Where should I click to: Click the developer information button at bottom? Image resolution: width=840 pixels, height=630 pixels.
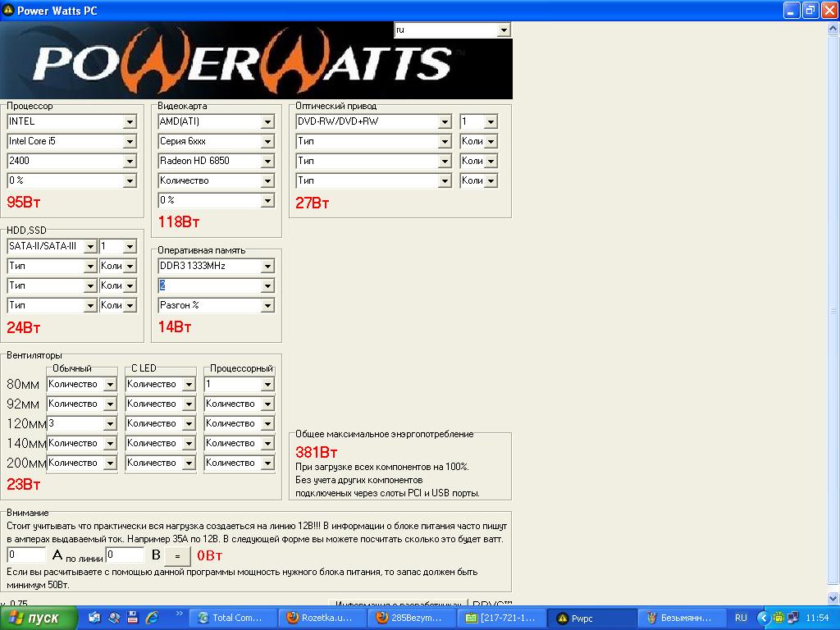[398, 602]
